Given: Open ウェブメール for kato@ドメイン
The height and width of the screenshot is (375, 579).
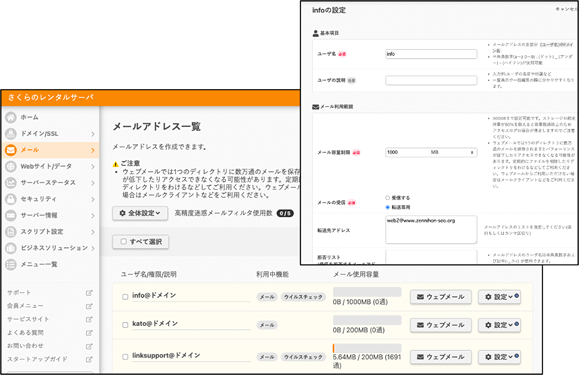Looking at the screenshot, I should tap(441, 325).
